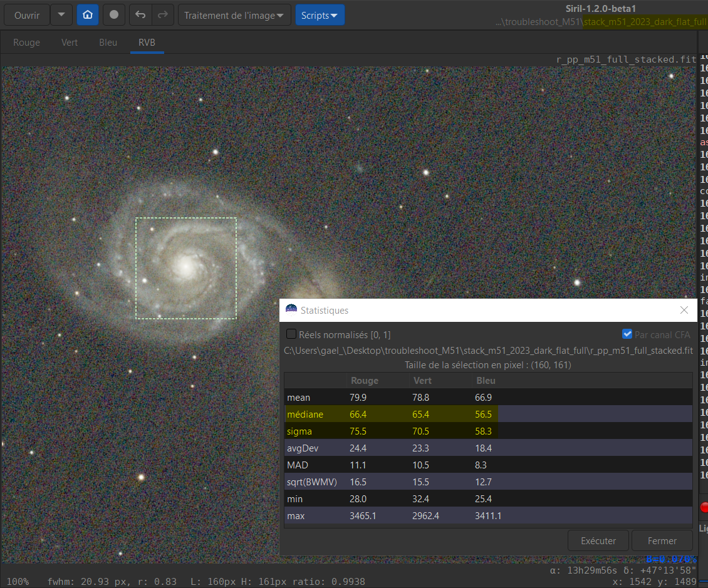Switch to the Rouge channel tab
The image size is (708, 588).
pos(26,43)
